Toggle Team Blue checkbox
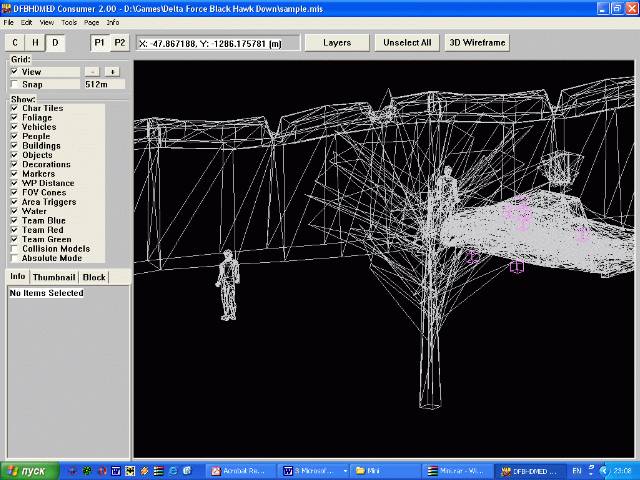 click(x=14, y=221)
